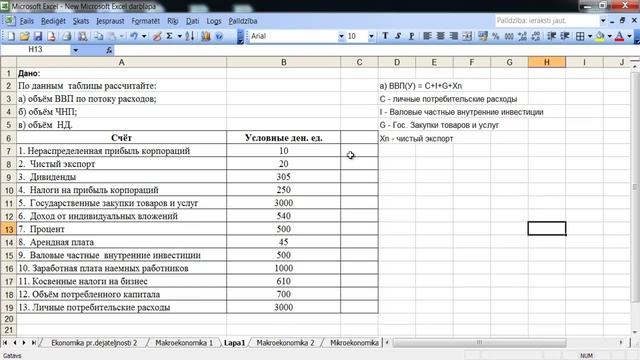Click the Increase Decimal icon

522,36
